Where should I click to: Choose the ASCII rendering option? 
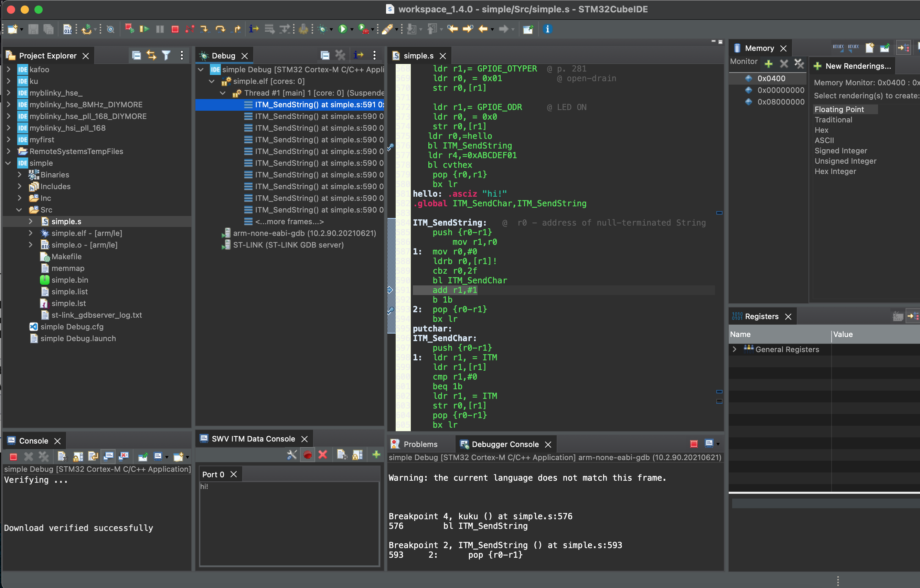coord(824,141)
